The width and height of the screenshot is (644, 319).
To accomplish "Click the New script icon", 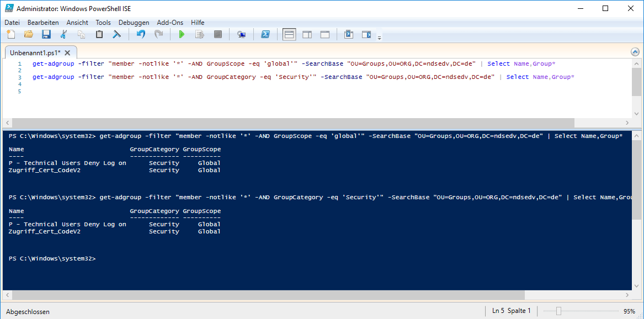I will tap(10, 34).
